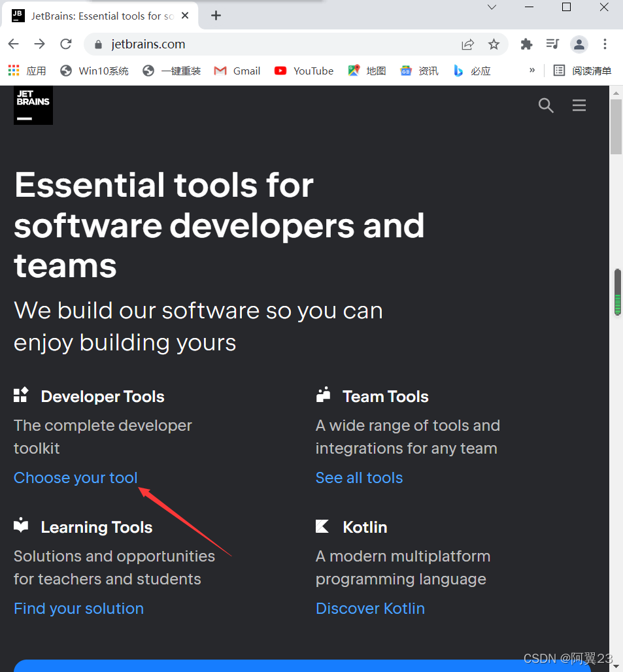Open a new tab with plus button
Screen dimensions: 623x672
[x=216, y=16]
